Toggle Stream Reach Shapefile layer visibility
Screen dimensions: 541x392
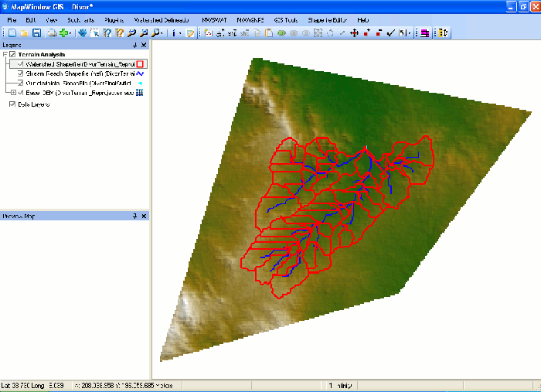(20, 73)
